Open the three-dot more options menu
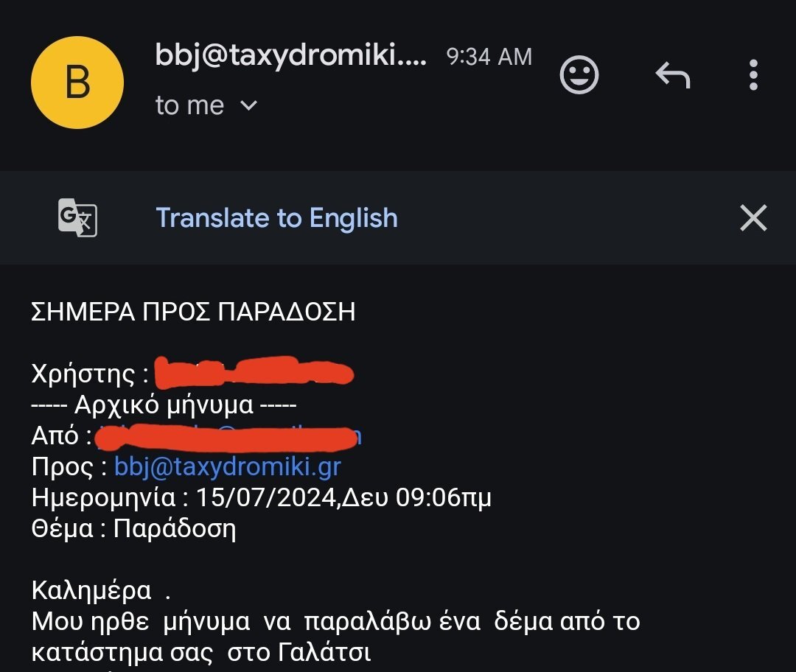Screen dimensions: 796x672 point(753,75)
